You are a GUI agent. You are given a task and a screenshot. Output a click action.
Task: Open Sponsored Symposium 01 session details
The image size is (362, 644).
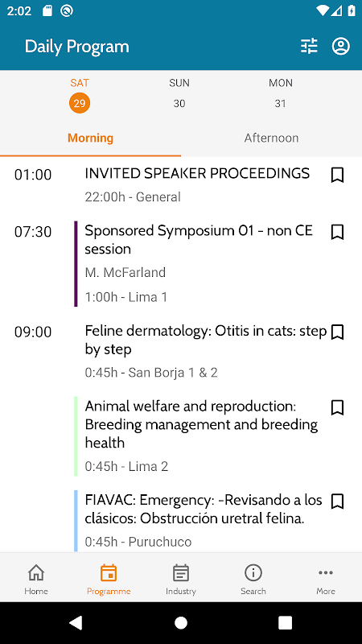click(x=199, y=240)
